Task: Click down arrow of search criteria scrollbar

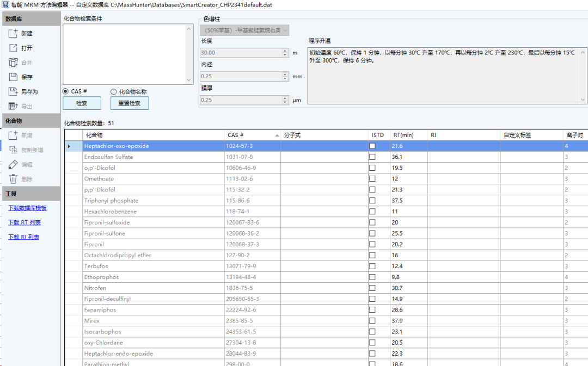Action: (188, 80)
